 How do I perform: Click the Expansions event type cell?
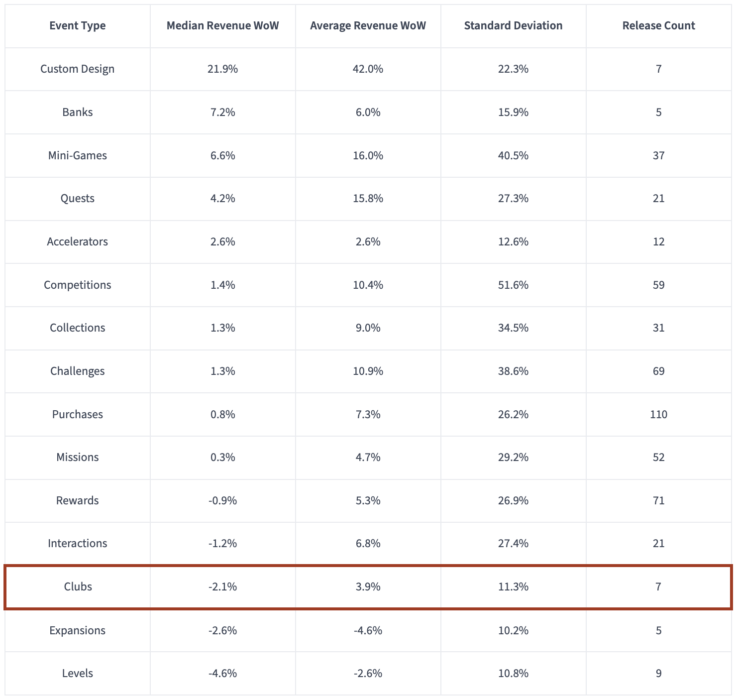coord(78,630)
